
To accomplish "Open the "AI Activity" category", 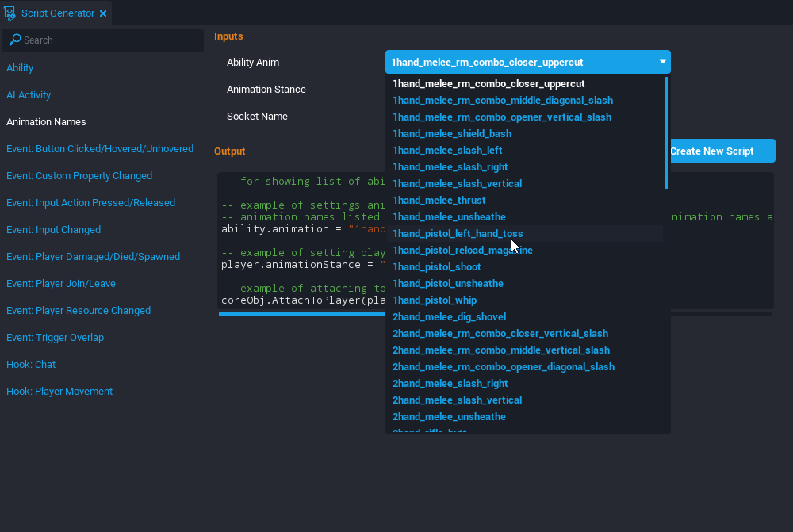I will pyautogui.click(x=27, y=95).
